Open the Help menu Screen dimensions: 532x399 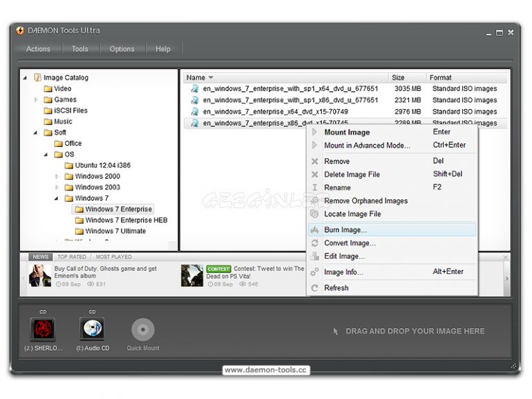click(163, 49)
